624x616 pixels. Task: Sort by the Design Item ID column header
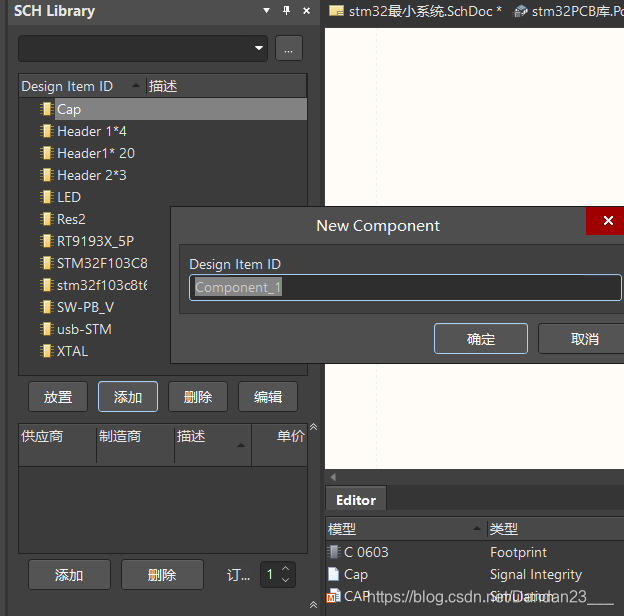[80, 86]
